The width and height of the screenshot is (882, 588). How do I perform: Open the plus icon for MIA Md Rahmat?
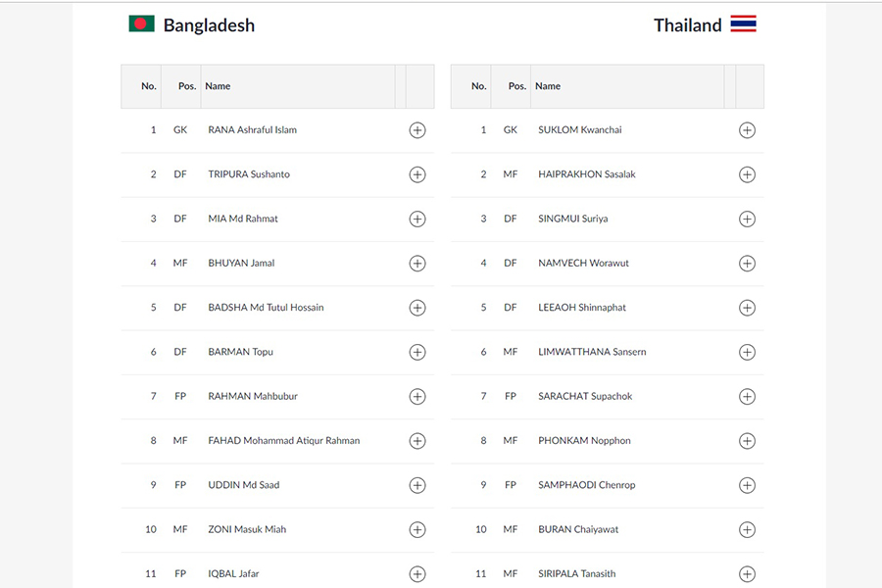click(x=416, y=220)
